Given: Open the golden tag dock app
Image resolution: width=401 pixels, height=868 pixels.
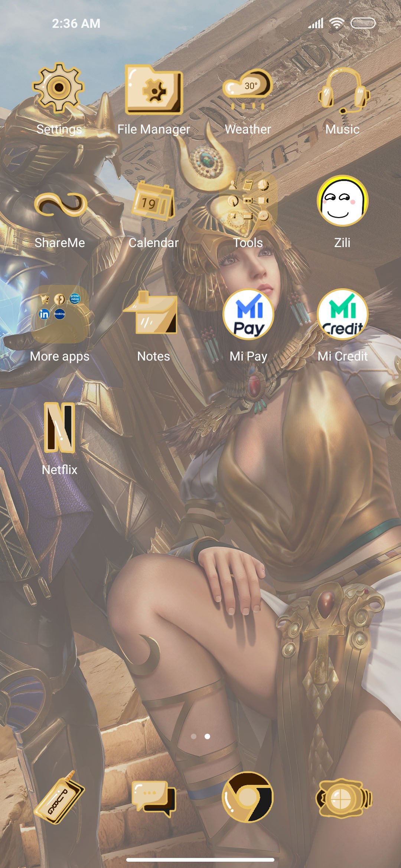Looking at the screenshot, I should [x=60, y=798].
